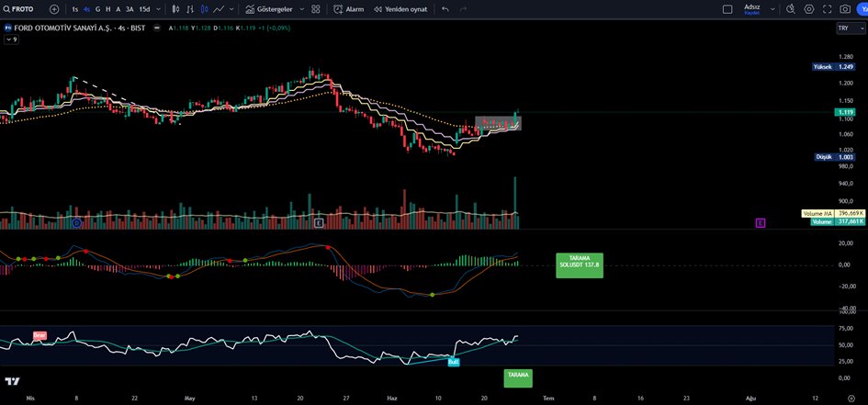This screenshot has width=868, height=405.
Task: Add a symbol to compare with the plus icon
Action: [x=53, y=9]
